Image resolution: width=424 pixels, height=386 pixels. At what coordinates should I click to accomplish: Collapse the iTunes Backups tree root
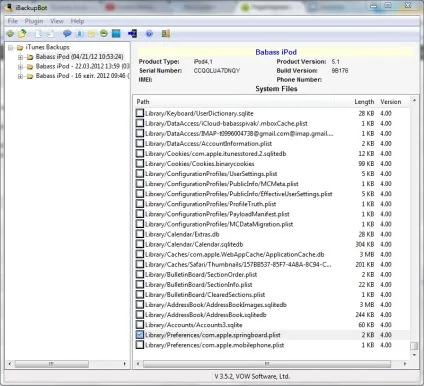[x=11, y=48]
